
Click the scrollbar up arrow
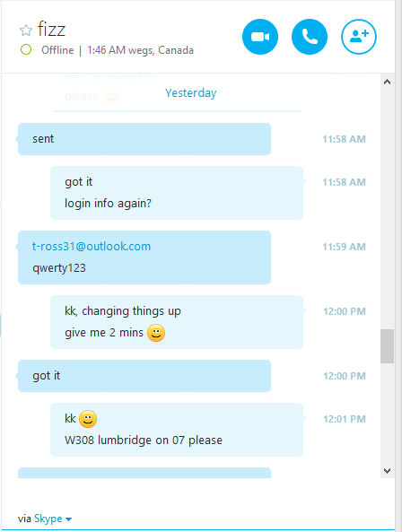(387, 82)
